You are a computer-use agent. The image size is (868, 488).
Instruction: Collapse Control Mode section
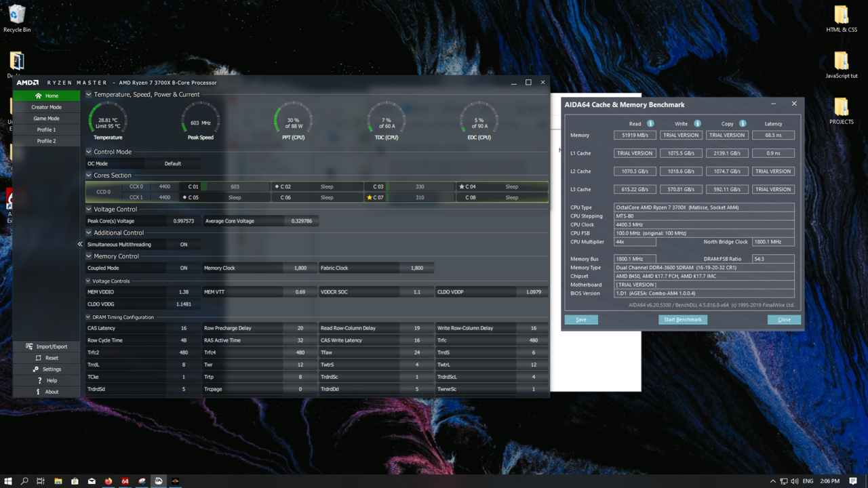89,152
